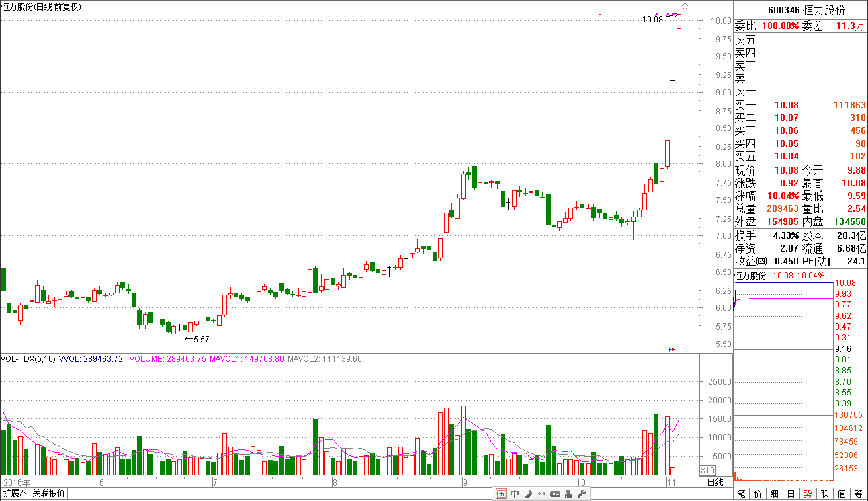This screenshot has width=868, height=501.
Task: Switch to the 笔 tab
Action: (x=742, y=494)
